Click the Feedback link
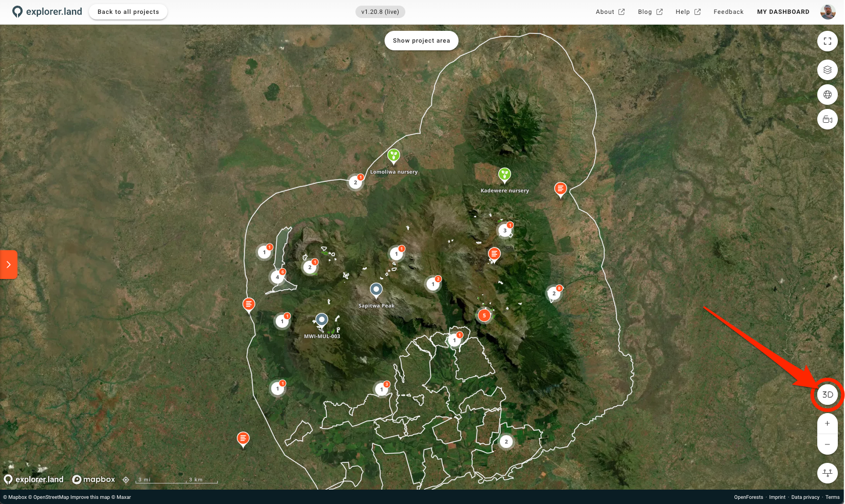The width and height of the screenshot is (845, 504). pos(728,12)
